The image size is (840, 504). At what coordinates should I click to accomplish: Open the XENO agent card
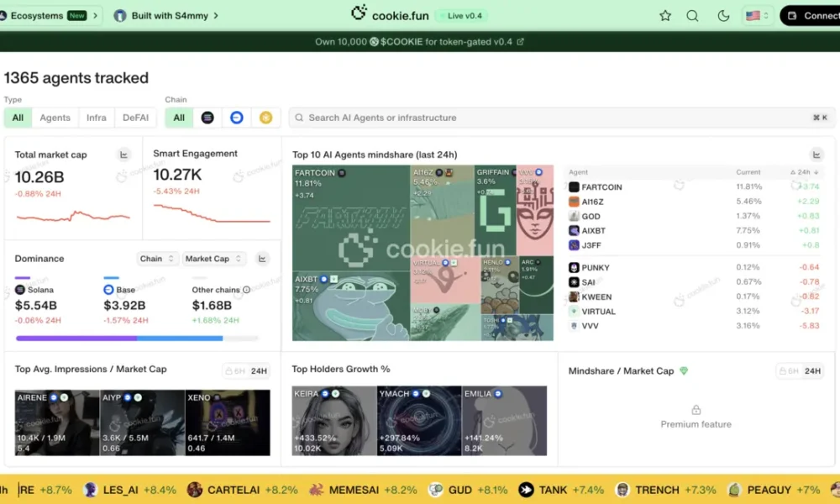tap(228, 423)
